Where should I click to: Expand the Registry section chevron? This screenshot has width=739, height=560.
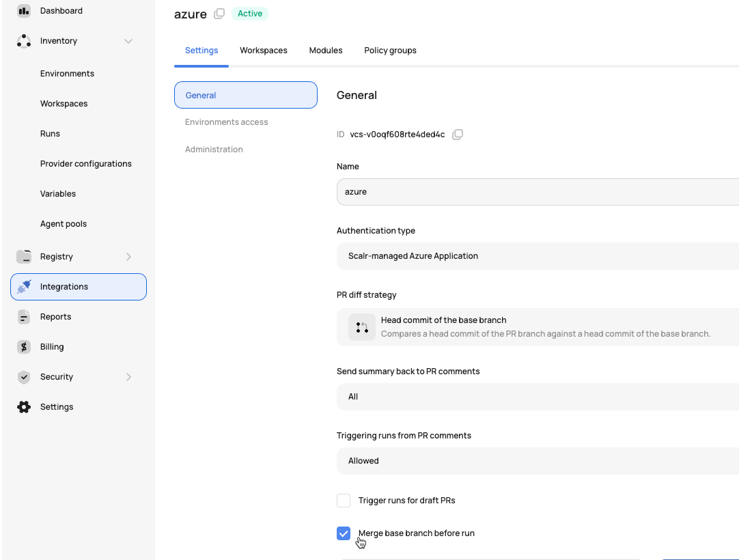pos(128,256)
